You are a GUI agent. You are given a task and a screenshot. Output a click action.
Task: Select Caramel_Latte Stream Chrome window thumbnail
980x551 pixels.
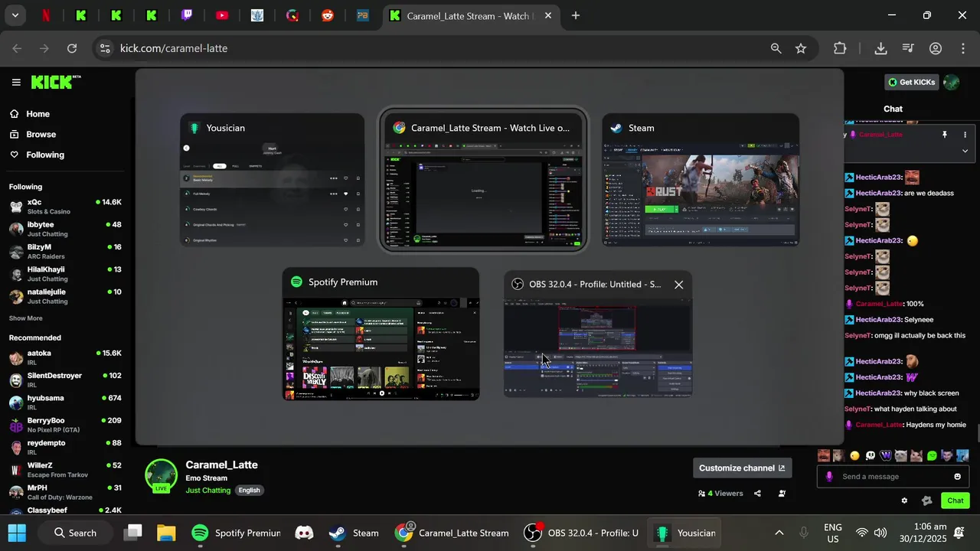point(484,181)
